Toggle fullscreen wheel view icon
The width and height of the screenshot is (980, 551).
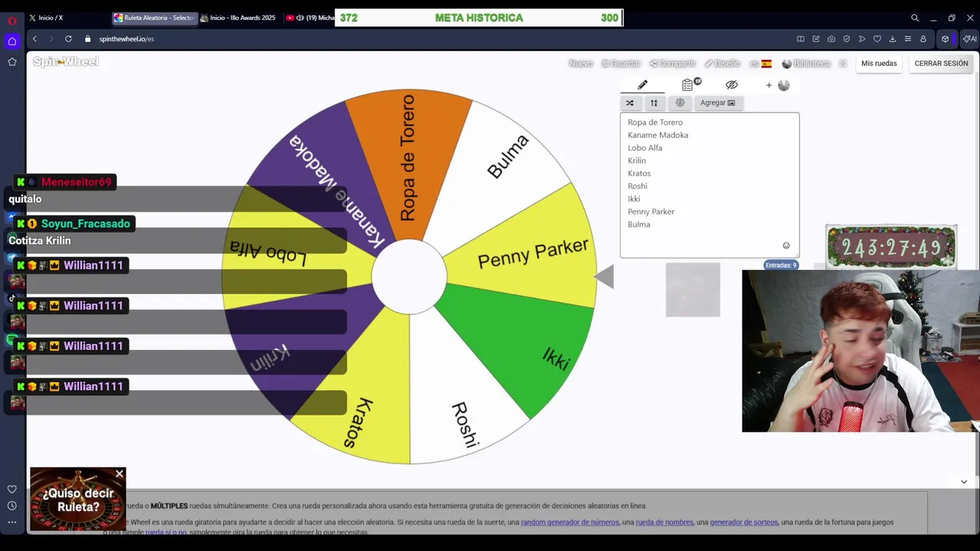[x=843, y=64]
